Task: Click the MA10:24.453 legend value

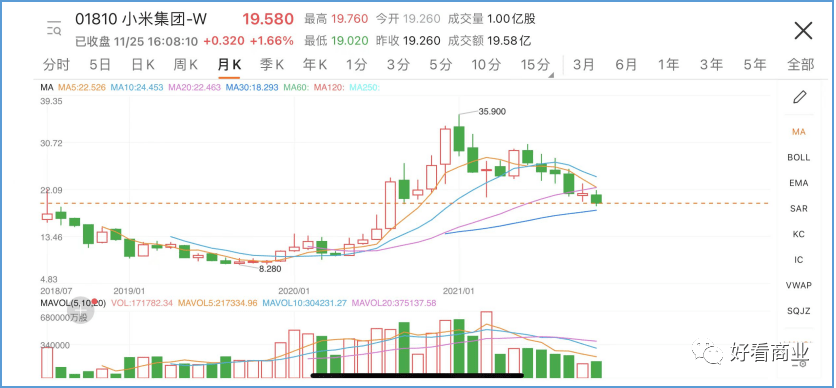Action: [x=137, y=87]
